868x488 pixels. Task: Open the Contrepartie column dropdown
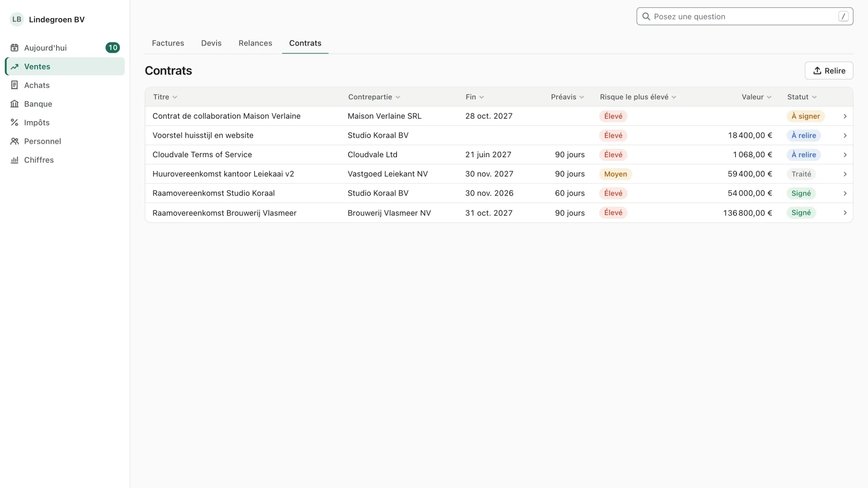point(374,97)
